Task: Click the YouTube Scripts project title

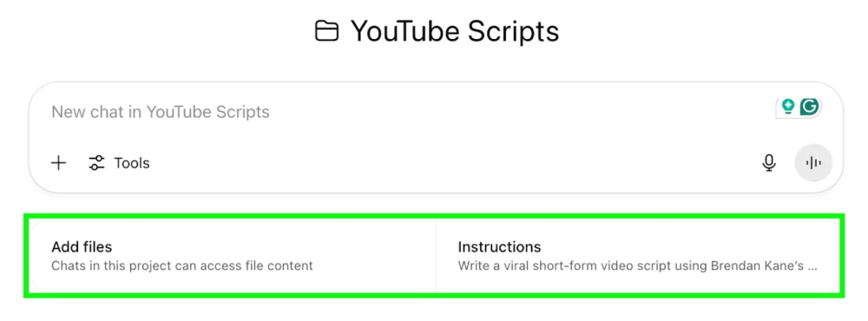Action: (x=455, y=31)
